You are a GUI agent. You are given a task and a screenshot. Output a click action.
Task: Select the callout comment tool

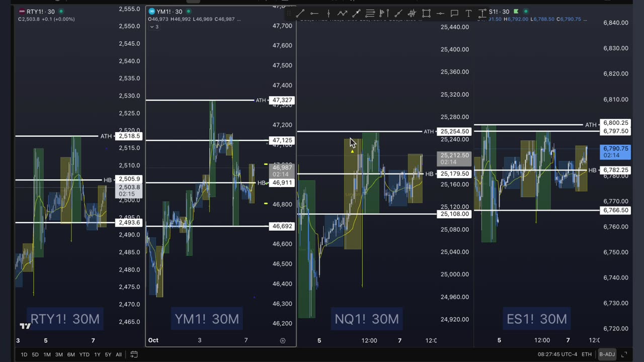454,14
